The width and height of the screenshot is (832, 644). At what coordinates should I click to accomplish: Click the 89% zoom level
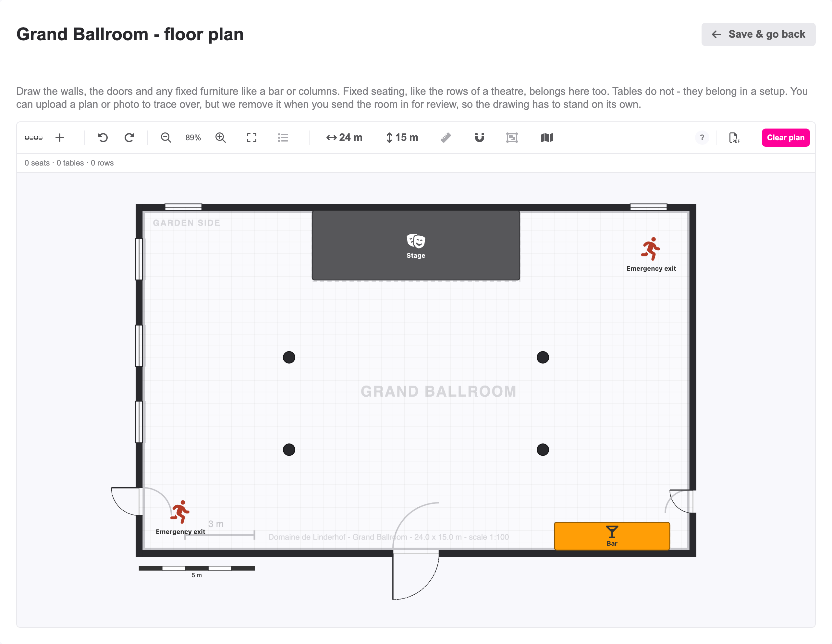(x=193, y=138)
